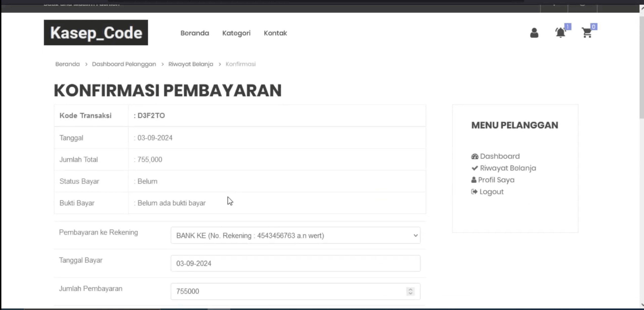Click the Status Bayar value Belum

[x=147, y=181]
